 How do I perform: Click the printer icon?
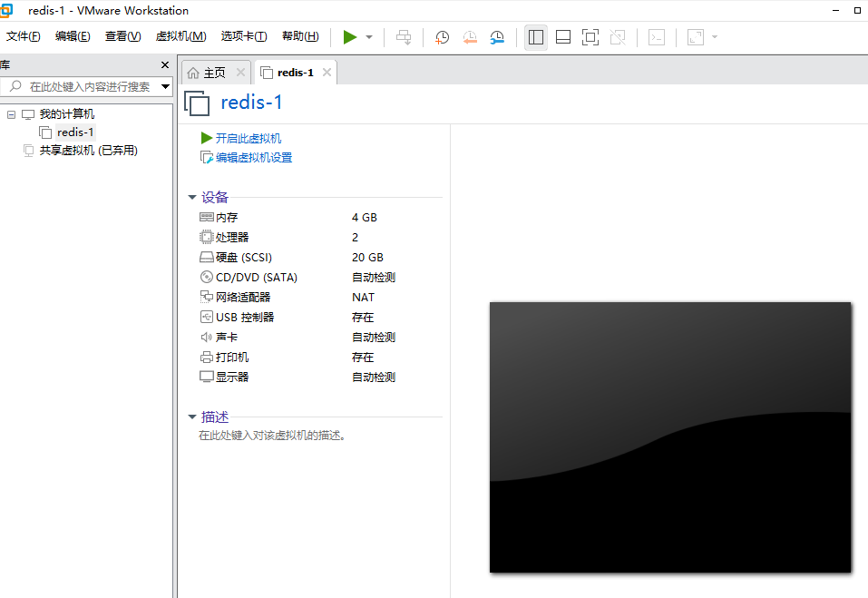pos(207,357)
